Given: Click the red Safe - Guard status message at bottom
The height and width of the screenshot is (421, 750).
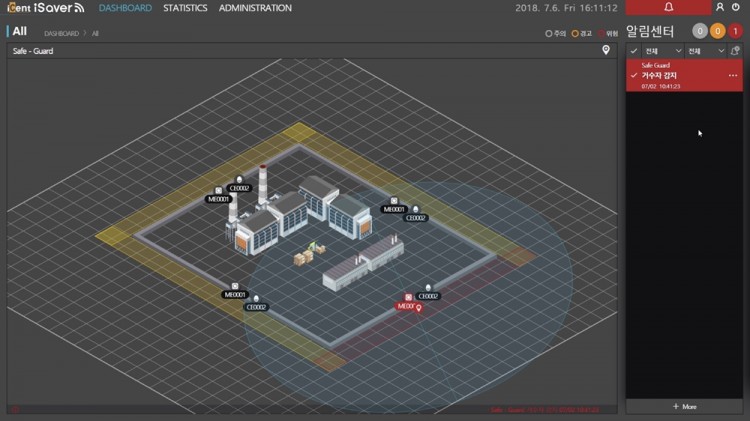Looking at the screenshot, I should pos(544,410).
